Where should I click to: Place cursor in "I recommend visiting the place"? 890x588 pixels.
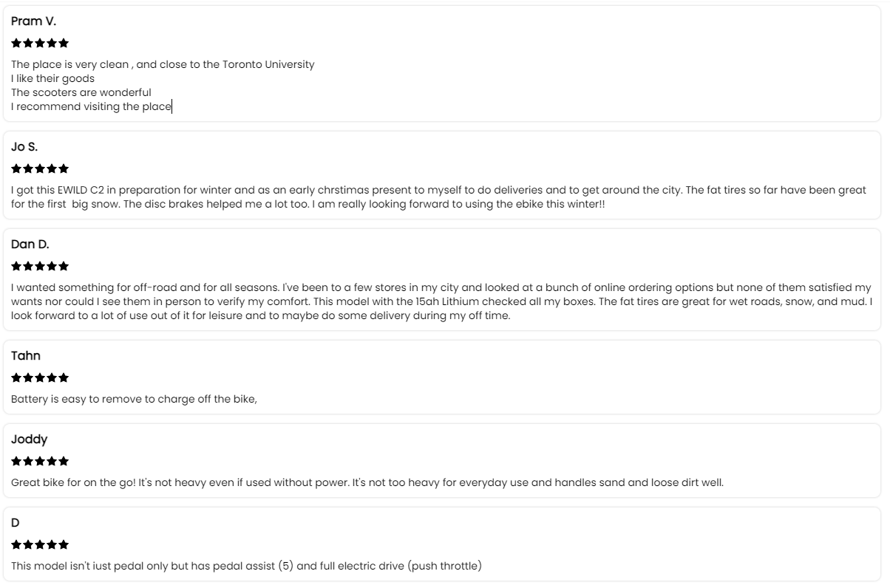pyautogui.click(x=91, y=106)
